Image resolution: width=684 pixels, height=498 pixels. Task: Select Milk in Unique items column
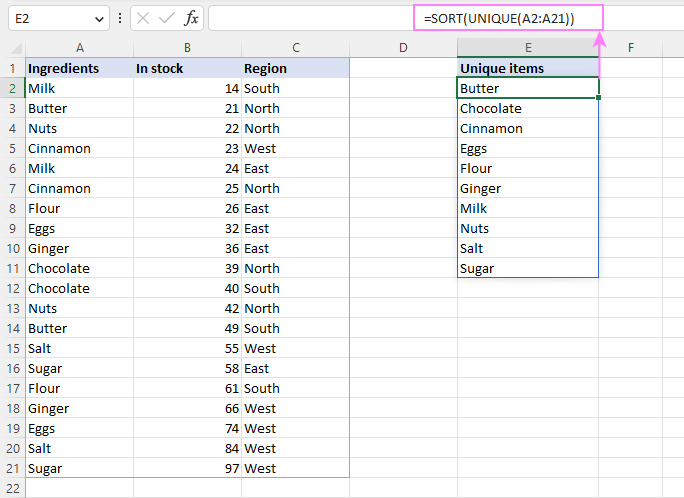(528, 208)
